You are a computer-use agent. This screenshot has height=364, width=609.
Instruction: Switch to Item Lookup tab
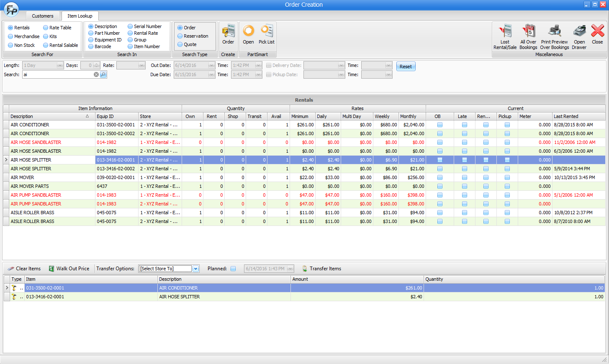(80, 16)
